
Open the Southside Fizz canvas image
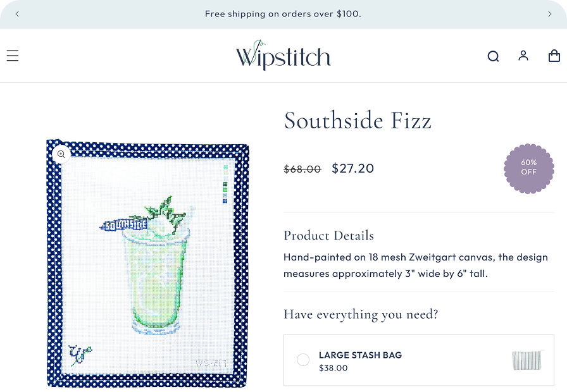(148, 266)
